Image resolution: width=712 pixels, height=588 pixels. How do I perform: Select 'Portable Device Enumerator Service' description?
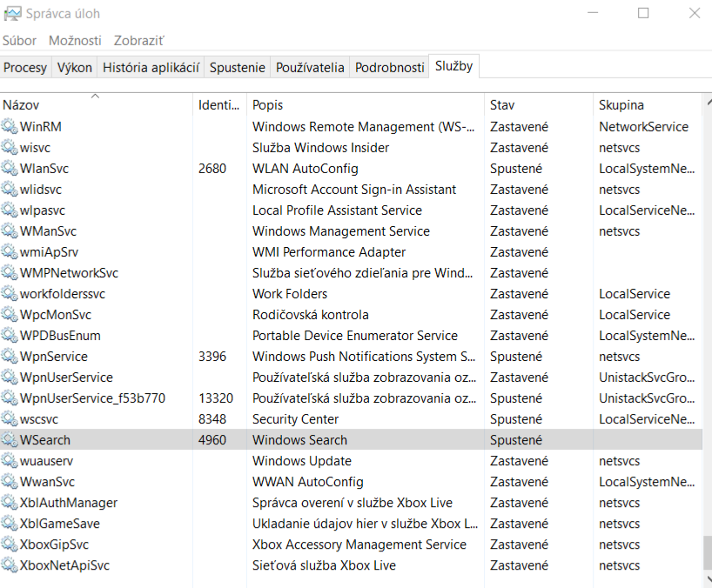point(355,335)
